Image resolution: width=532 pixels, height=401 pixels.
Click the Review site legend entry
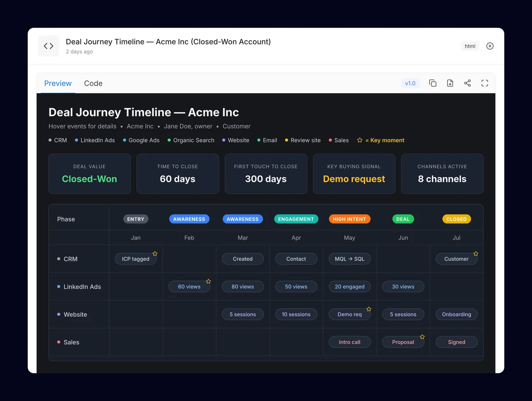tap(303, 140)
